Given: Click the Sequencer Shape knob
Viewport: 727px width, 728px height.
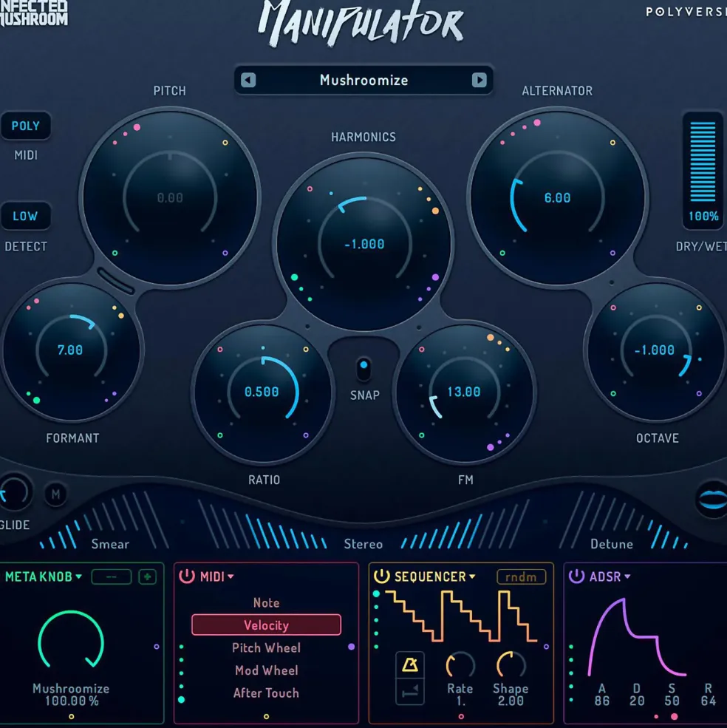Looking at the screenshot, I should coord(511,665).
